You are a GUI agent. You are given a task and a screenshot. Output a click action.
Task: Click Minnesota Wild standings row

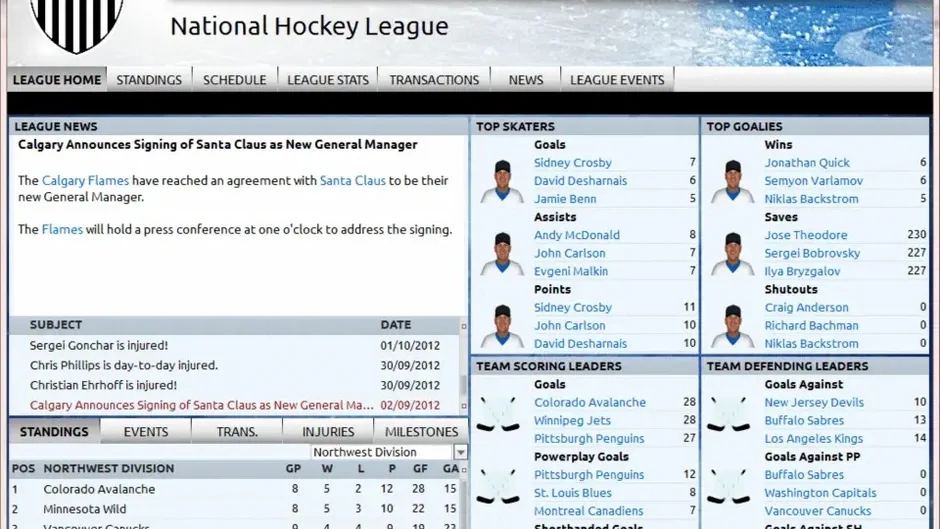(x=235, y=509)
